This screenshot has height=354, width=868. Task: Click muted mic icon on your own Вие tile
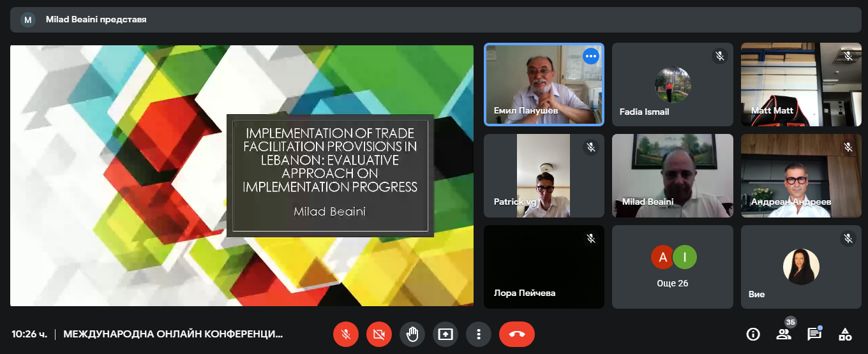tap(848, 239)
